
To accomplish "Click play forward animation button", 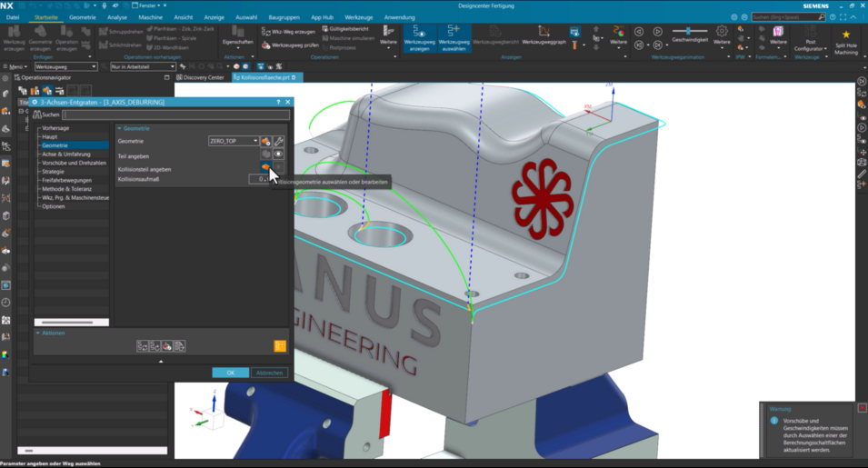I will click(x=658, y=32).
